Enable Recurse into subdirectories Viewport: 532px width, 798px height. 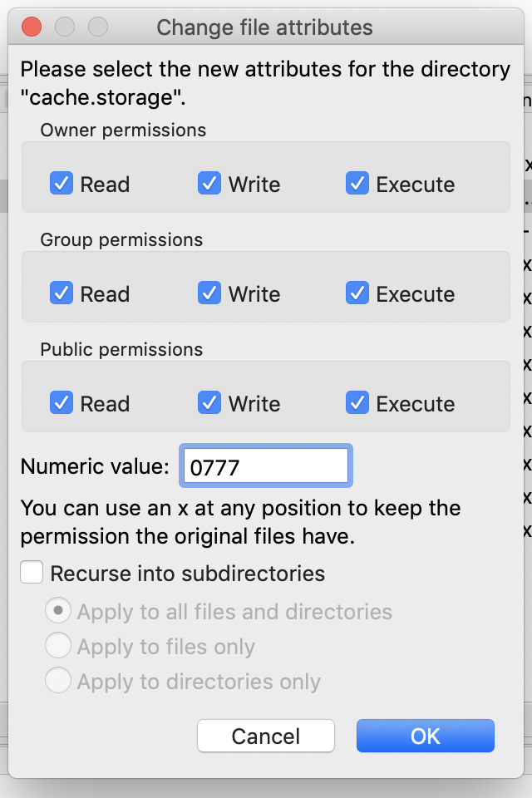[x=32, y=573]
